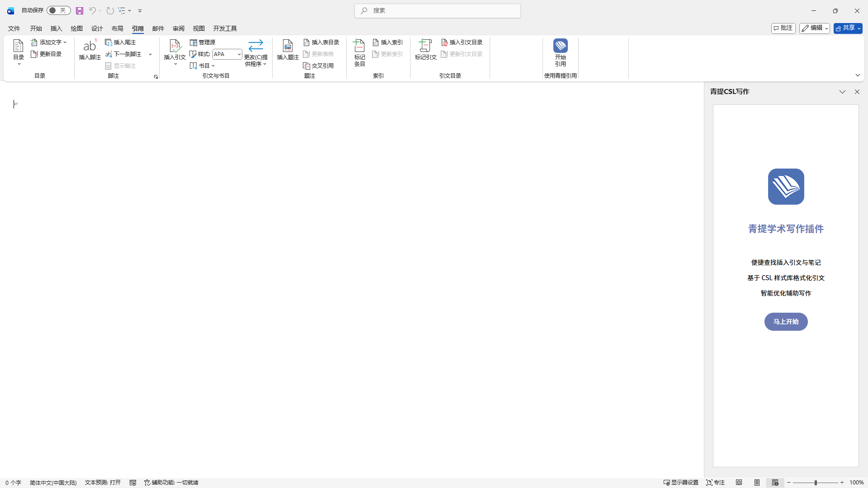Open the Editing (编辑) mode dropdown
Image resolution: width=868 pixels, height=488 pixels.
click(814, 28)
